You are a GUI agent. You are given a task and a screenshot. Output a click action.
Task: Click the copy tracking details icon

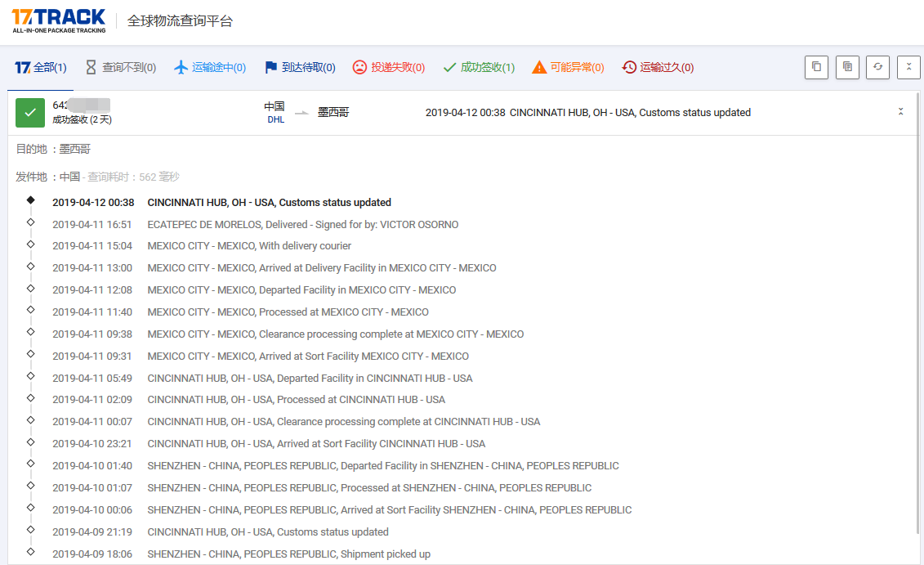point(847,67)
